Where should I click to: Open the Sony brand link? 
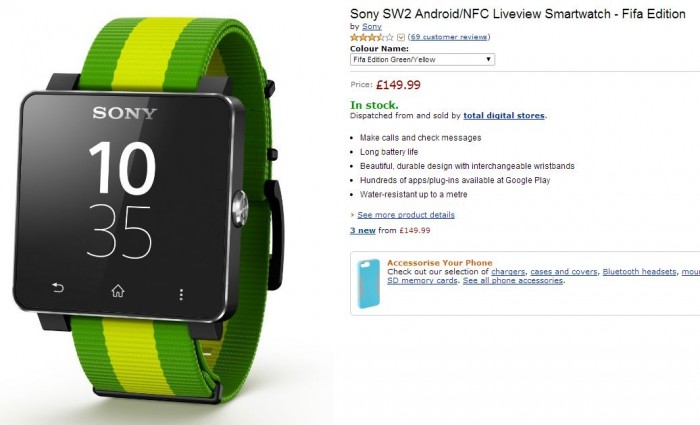(372, 27)
